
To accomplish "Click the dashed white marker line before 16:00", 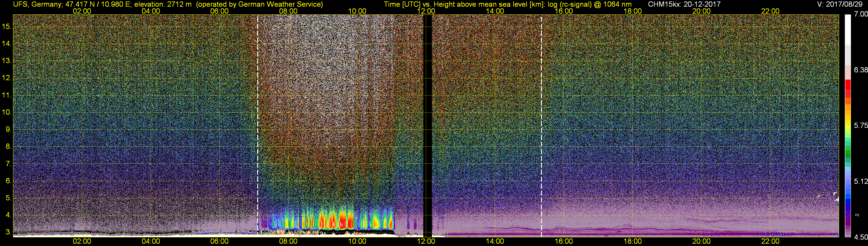I will 542,125.
